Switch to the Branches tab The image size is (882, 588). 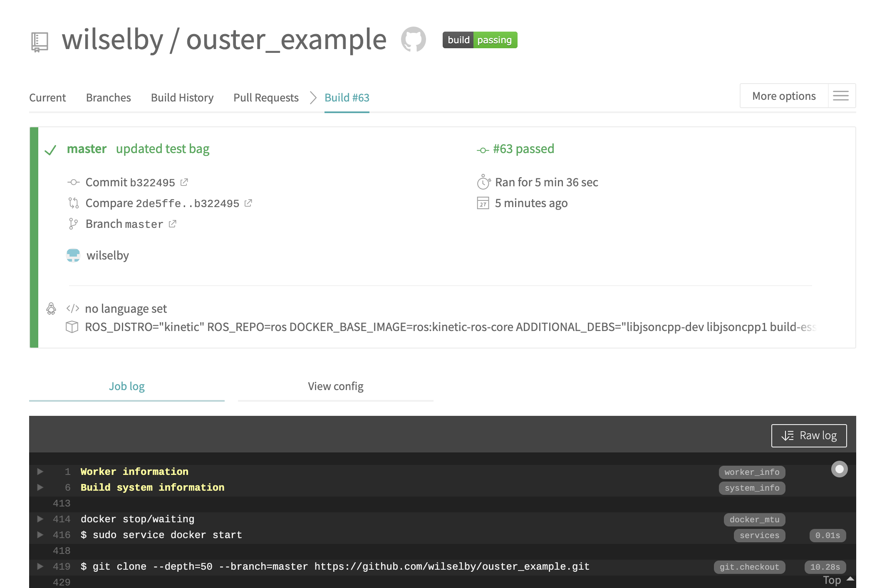click(x=108, y=97)
